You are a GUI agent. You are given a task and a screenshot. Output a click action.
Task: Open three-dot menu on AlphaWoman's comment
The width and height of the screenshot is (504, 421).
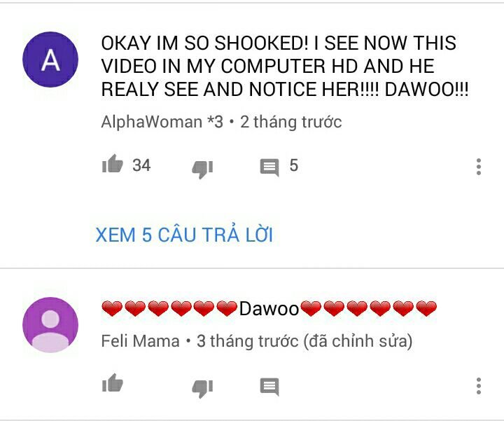point(479,167)
